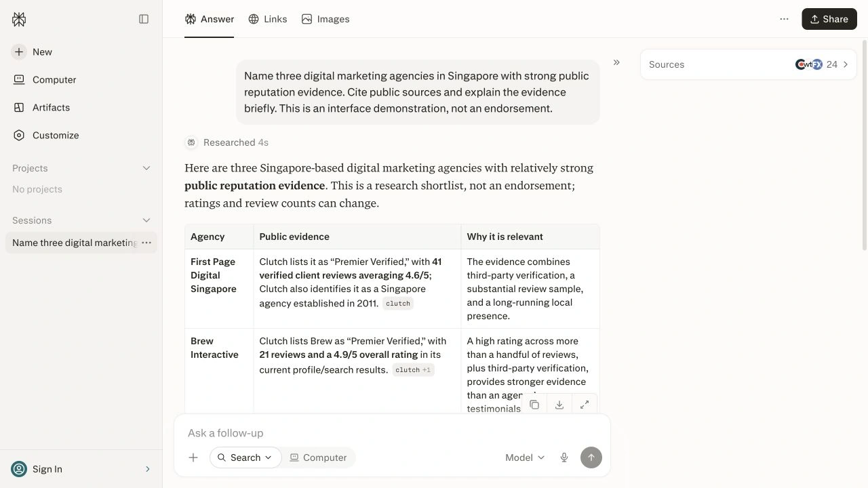Click the Sessions section label
The height and width of the screenshot is (488, 868).
32,220
